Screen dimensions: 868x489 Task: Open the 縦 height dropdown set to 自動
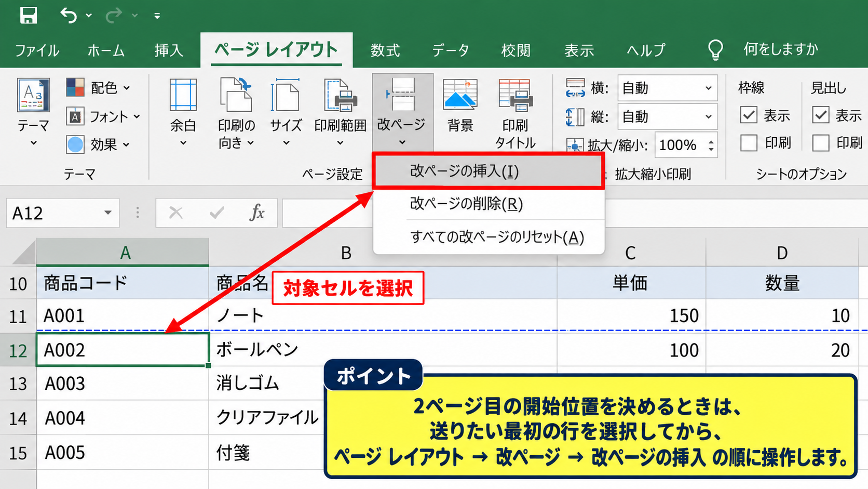point(667,116)
